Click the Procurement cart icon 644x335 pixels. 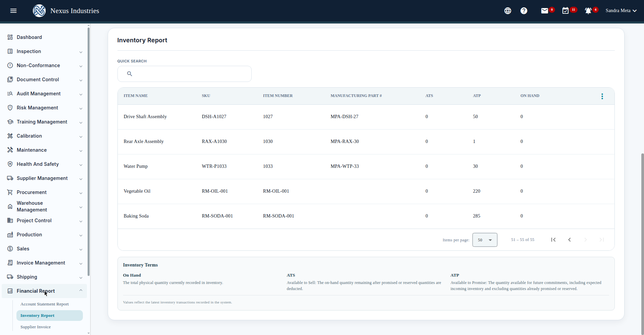click(10, 192)
